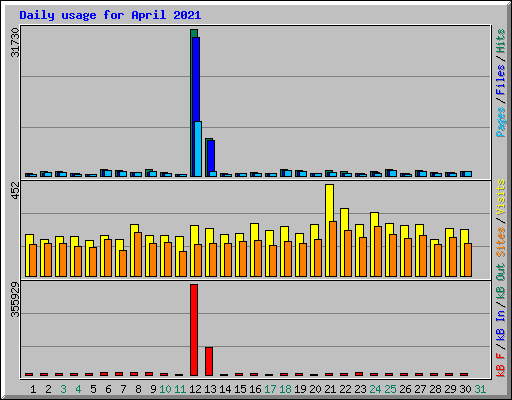Click the 355929 axis value
This screenshot has height=400, width=512.
[x=15, y=299]
